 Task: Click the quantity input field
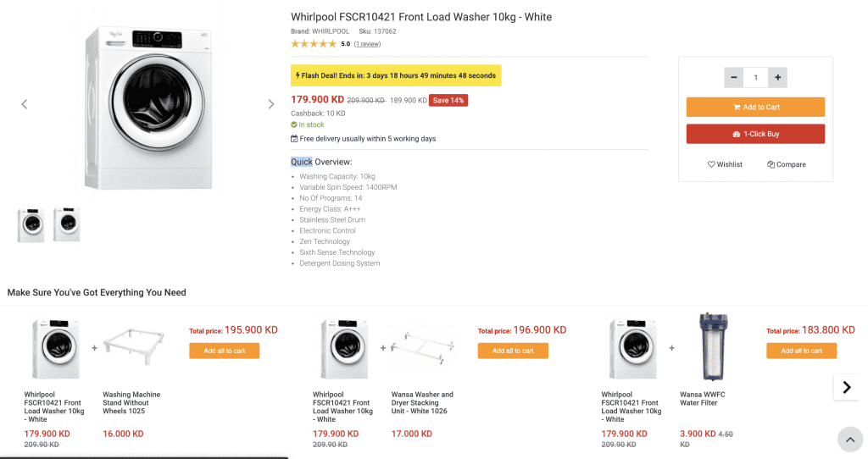click(755, 78)
